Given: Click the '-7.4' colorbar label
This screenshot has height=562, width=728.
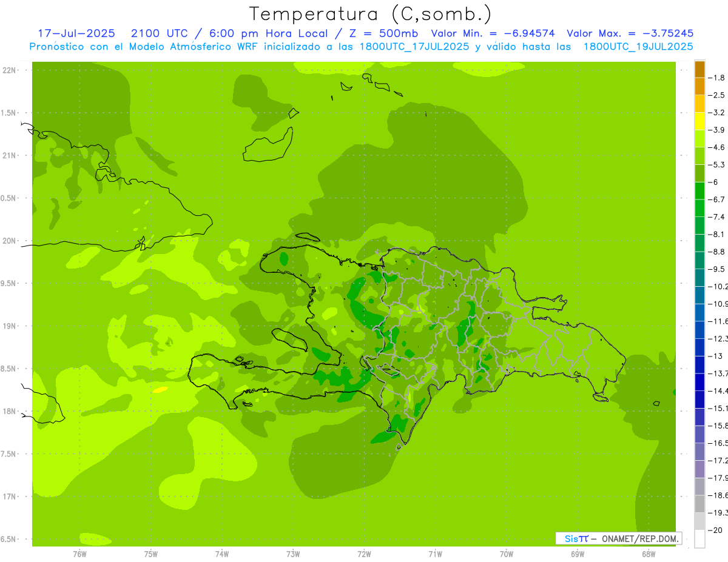Looking at the screenshot, I should 718,217.
